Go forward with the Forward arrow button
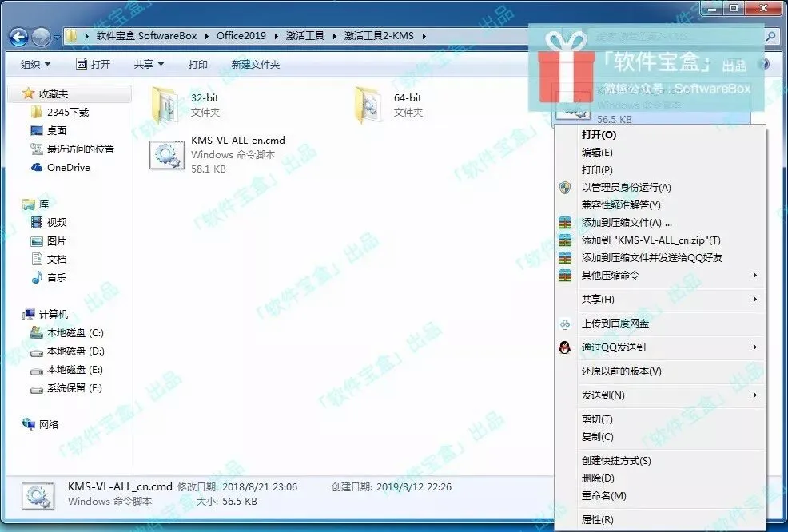Screen dimensions: 788x532 pos(42,37)
